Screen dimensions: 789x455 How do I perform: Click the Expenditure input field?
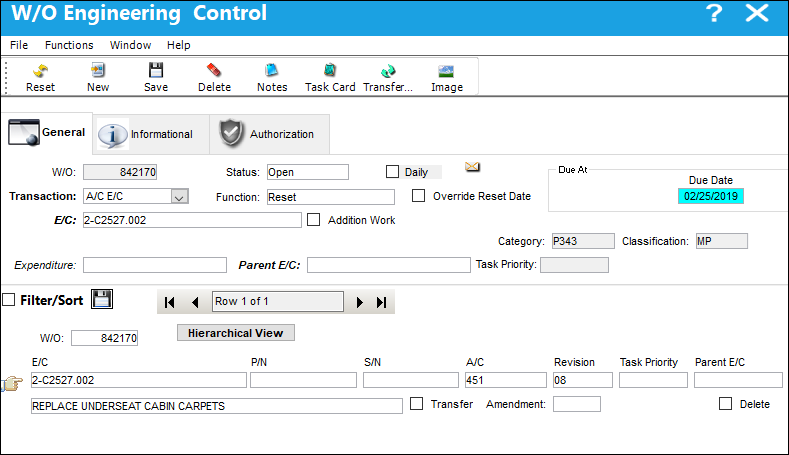tap(155, 265)
